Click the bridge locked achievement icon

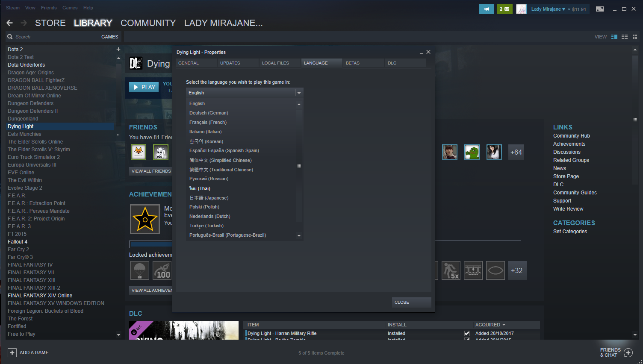click(473, 270)
